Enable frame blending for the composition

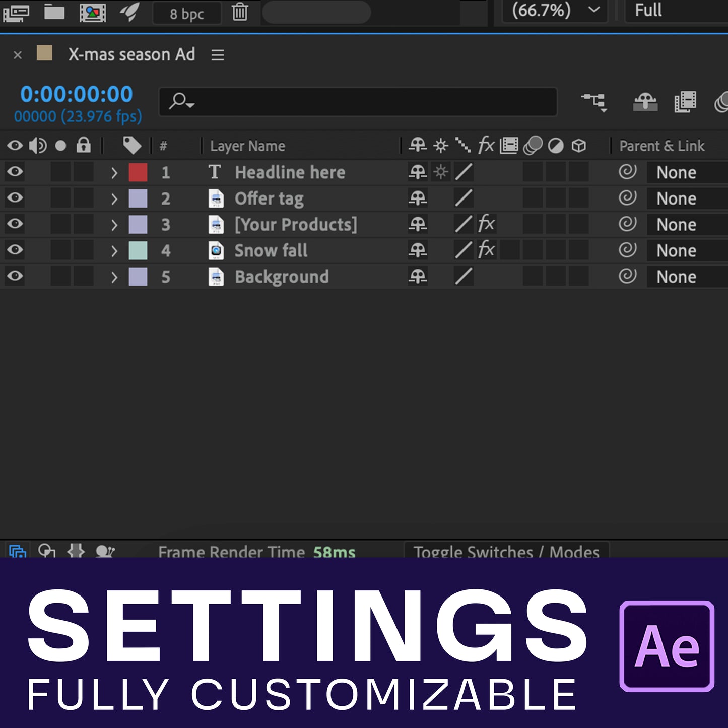coord(685,102)
